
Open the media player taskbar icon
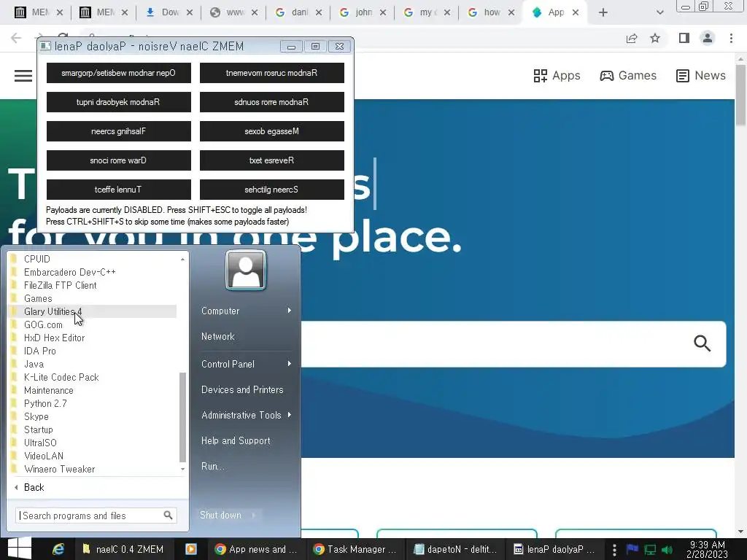[x=191, y=549]
